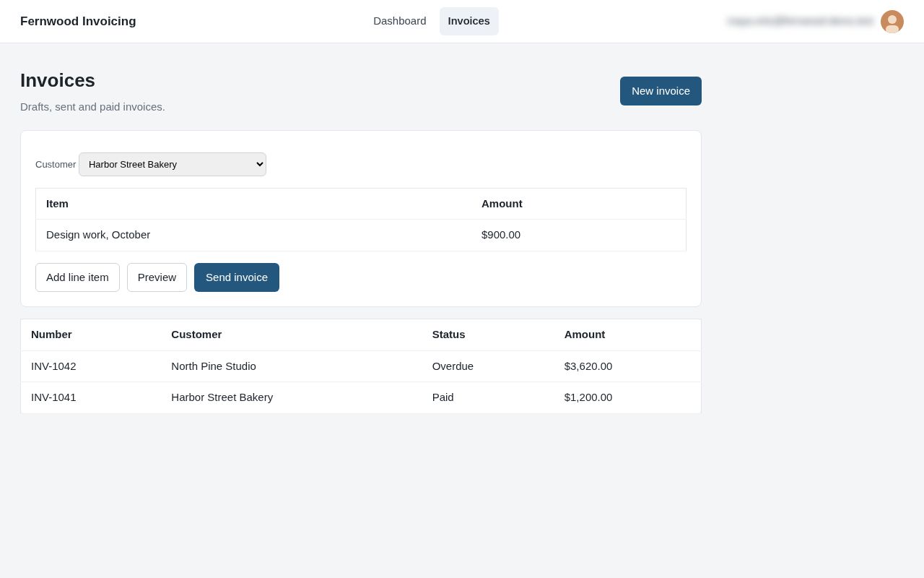This screenshot has width=924, height=578.
Task: Open invoice INV-1042
Action: [53, 366]
